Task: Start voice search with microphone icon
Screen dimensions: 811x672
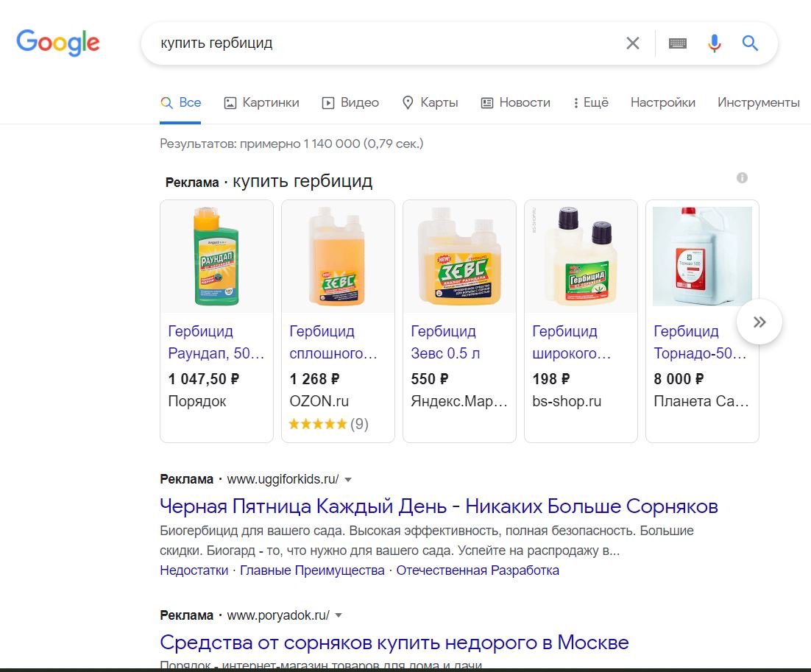Action: click(x=714, y=43)
